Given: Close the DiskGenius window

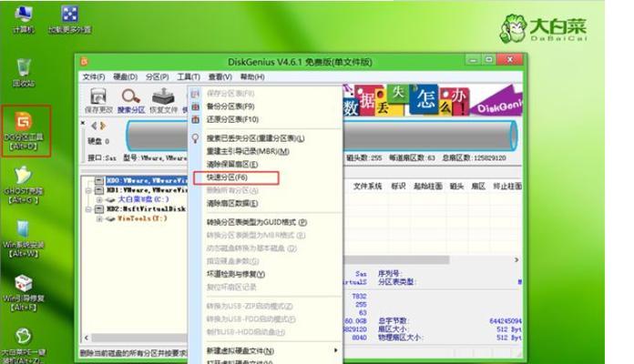Looking at the screenshot, I should point(510,60).
